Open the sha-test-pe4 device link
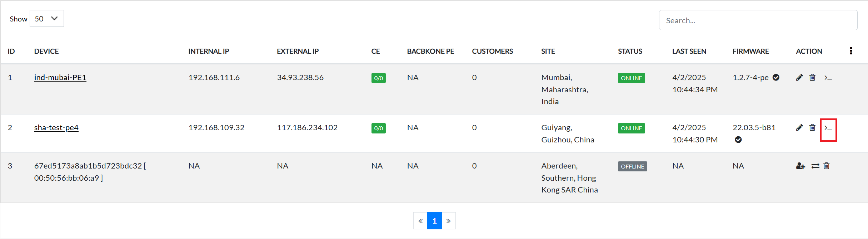The width and height of the screenshot is (868, 239). tap(56, 128)
